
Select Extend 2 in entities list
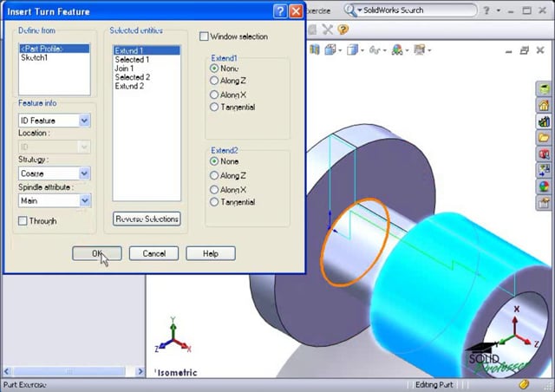coord(147,86)
